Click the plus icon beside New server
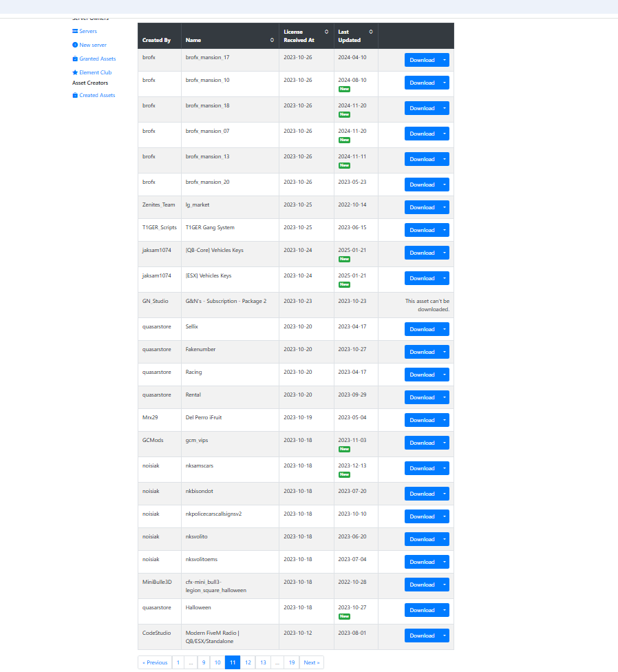Viewport: 618px width, 672px height. tap(75, 45)
